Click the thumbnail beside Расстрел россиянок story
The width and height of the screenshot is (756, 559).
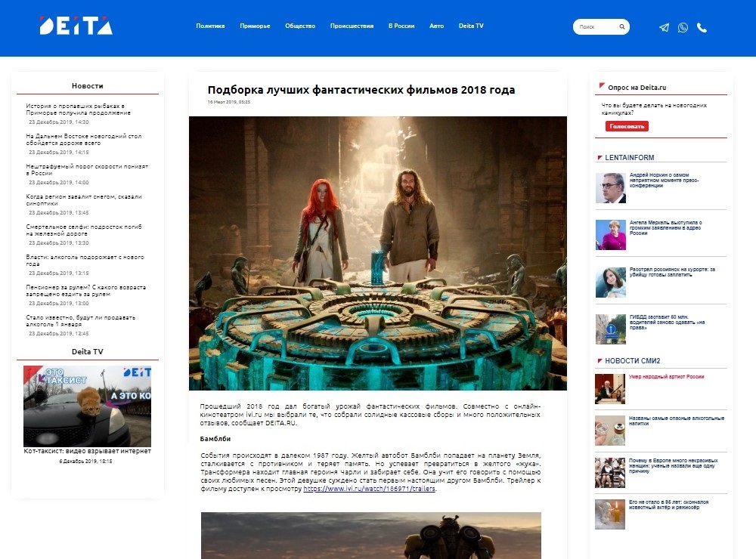point(610,282)
